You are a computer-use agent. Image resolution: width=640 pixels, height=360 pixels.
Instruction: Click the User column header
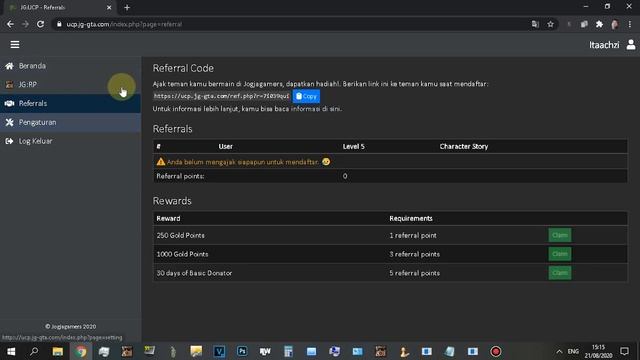point(225,146)
